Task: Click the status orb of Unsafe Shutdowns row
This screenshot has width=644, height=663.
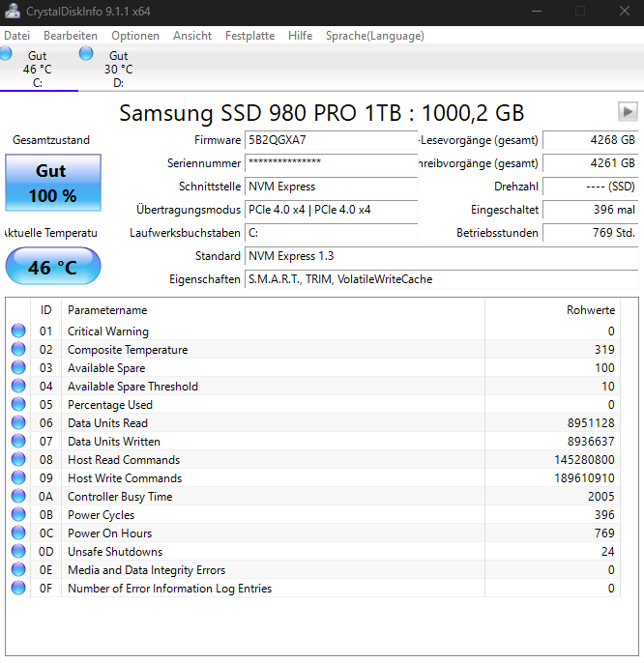Action: pyautogui.click(x=18, y=551)
